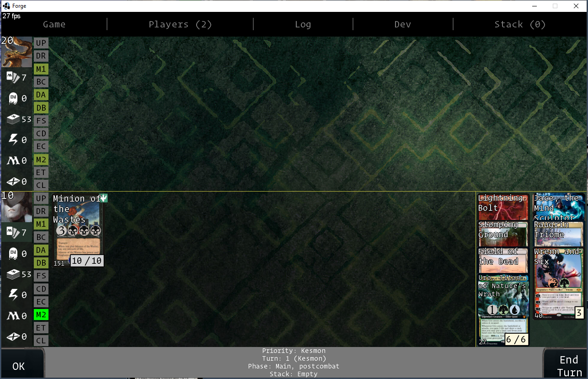The height and width of the screenshot is (379, 588).
Task: Select Field of the Dead card
Action: [503, 260]
